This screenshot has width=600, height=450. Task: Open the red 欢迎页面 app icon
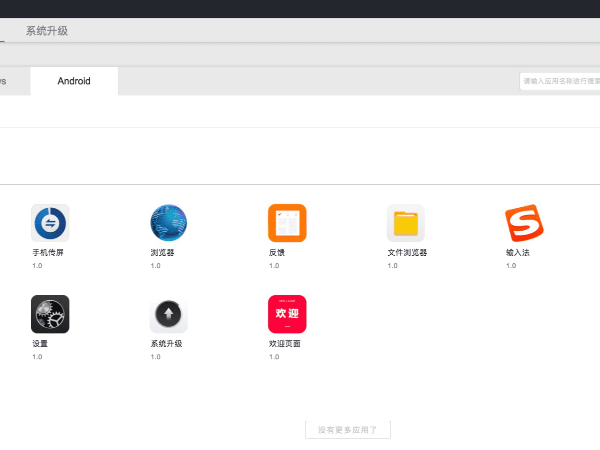tap(287, 314)
